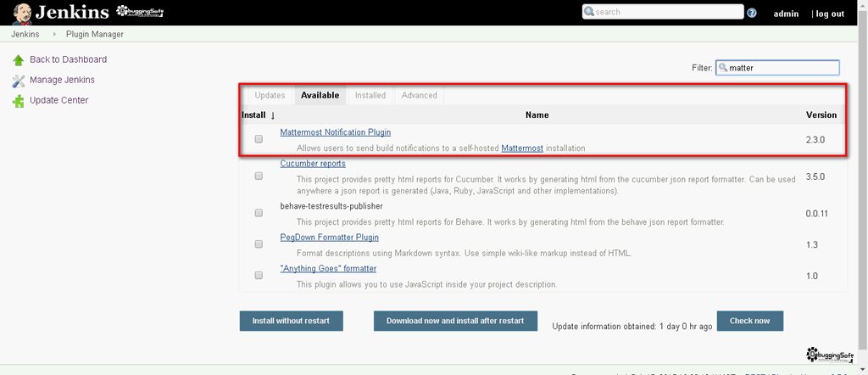Click the Jenkins breadcrumb link

click(x=25, y=34)
